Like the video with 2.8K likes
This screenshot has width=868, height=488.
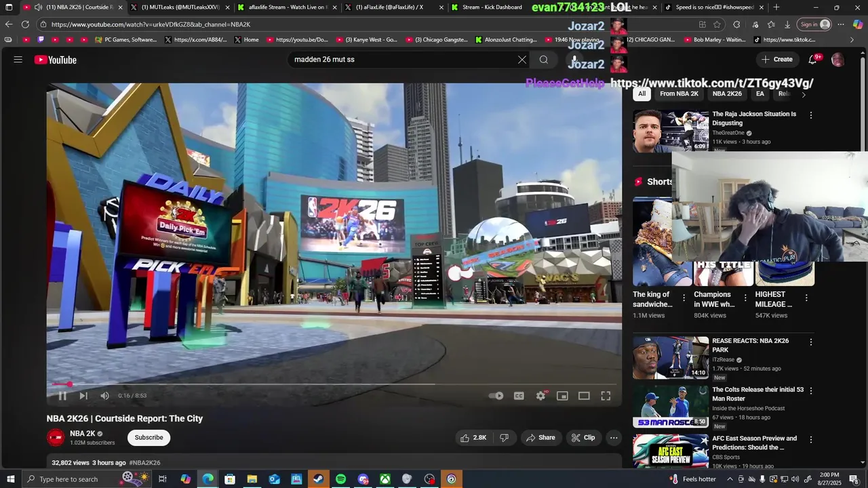pos(473,438)
